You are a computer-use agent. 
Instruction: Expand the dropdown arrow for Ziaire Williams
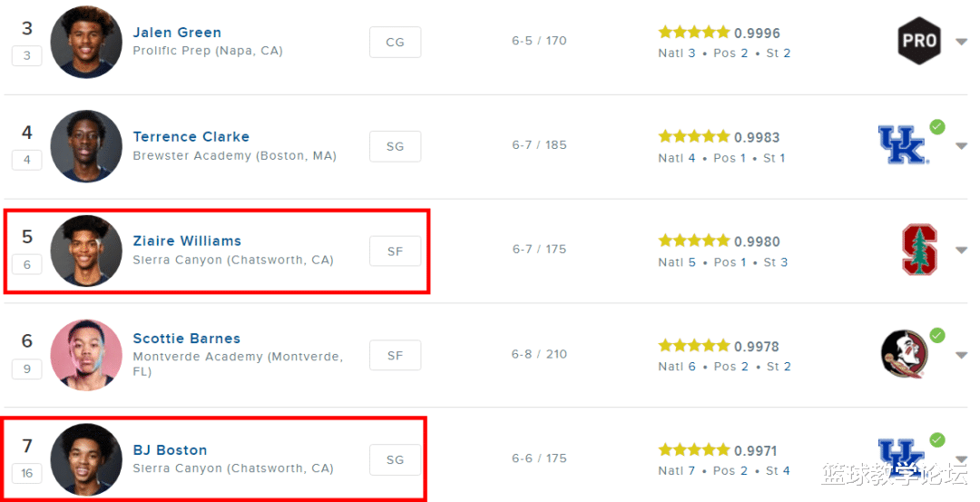coord(961,251)
